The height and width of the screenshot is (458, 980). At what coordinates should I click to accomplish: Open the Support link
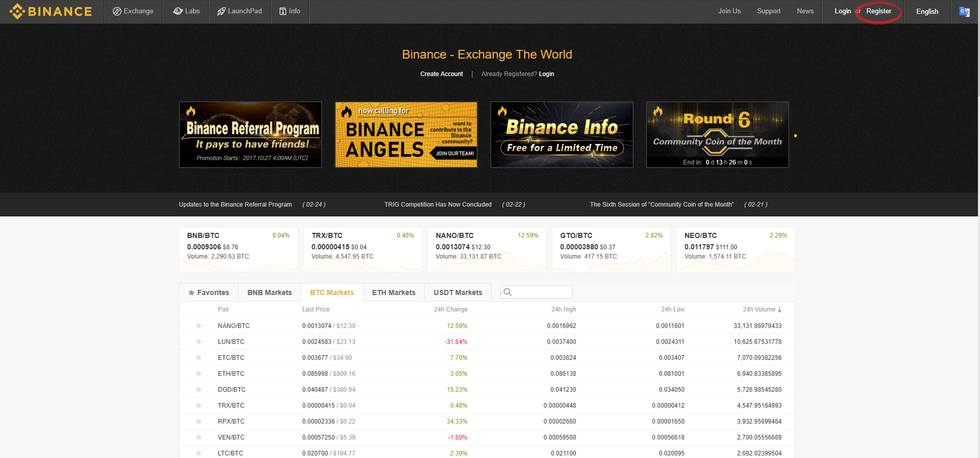(769, 11)
